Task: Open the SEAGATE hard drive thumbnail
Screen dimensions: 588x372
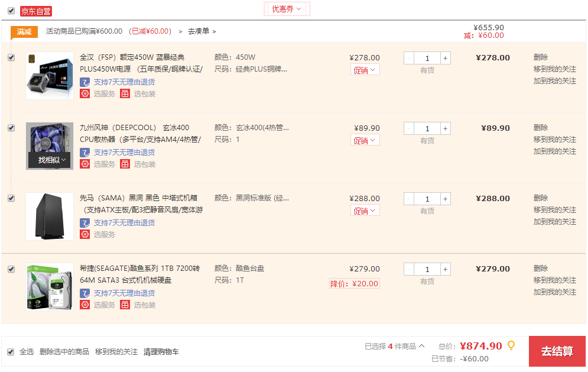Action: [50, 287]
